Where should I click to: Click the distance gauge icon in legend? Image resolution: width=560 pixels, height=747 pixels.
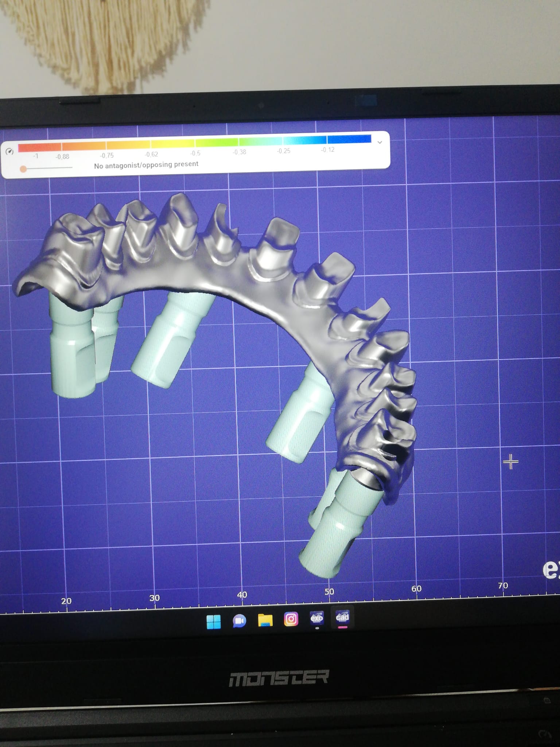(10, 151)
